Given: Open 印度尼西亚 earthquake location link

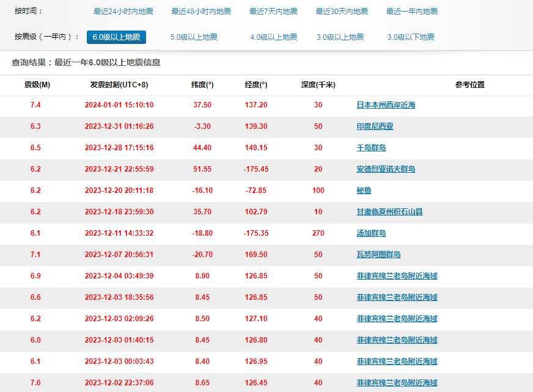Looking at the screenshot, I should [375, 126].
